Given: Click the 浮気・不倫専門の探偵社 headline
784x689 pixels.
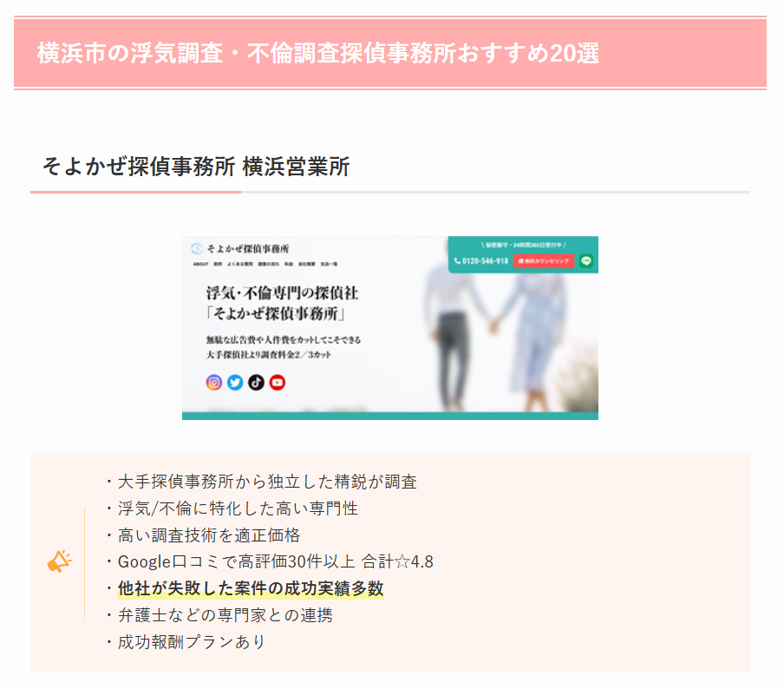Looking at the screenshot, I should click(282, 292).
